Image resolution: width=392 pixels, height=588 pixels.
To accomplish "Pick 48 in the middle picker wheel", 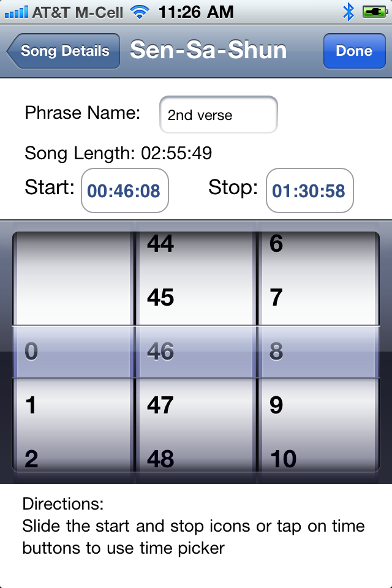I will [x=160, y=459].
